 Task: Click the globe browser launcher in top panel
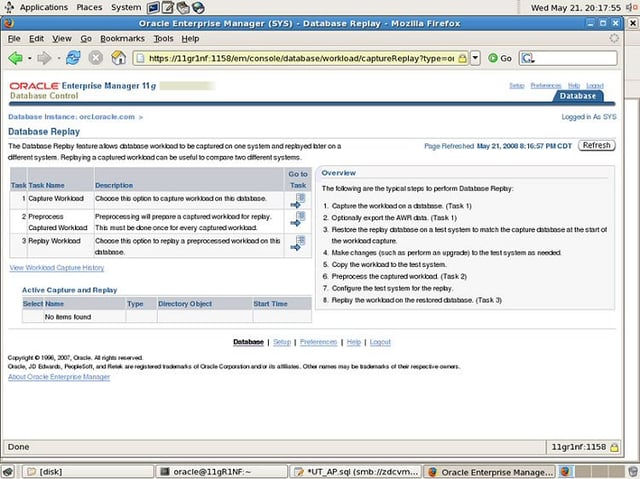tap(198, 7)
